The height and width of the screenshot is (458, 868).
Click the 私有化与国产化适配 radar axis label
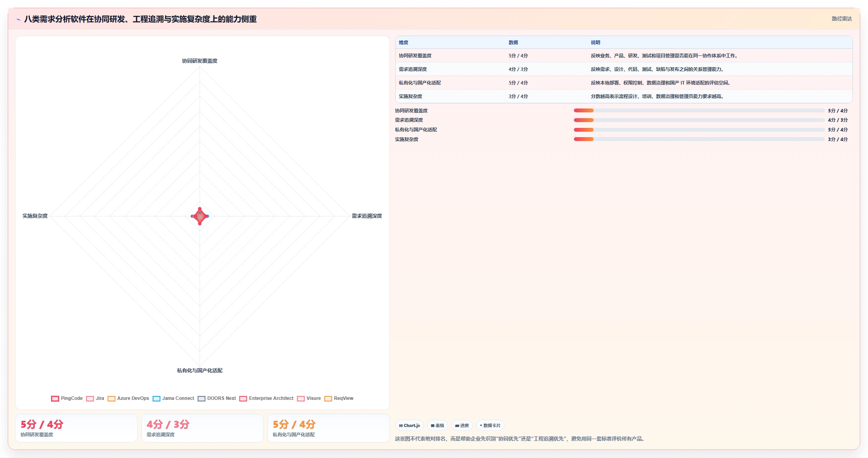click(x=200, y=370)
